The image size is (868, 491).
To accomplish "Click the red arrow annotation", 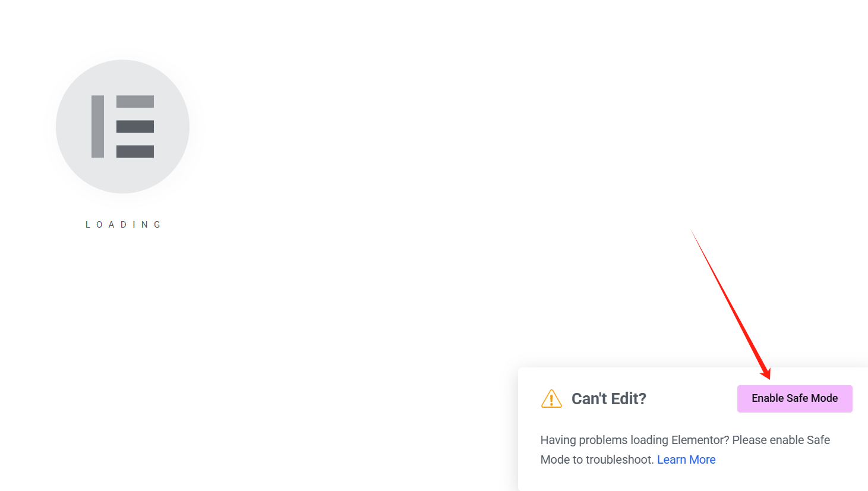I will (x=731, y=304).
